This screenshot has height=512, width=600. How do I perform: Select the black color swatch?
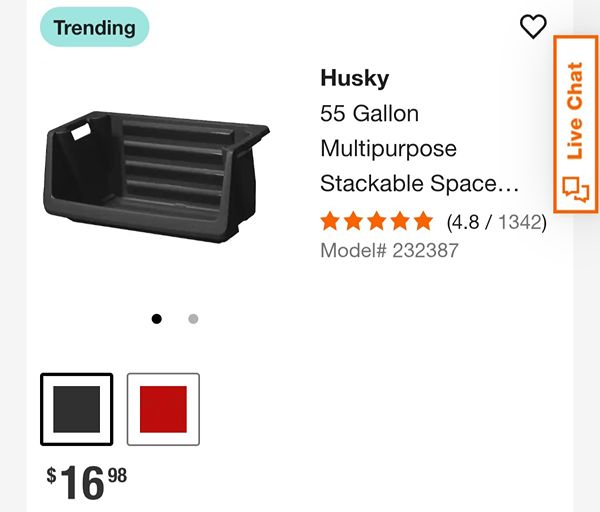click(x=77, y=409)
